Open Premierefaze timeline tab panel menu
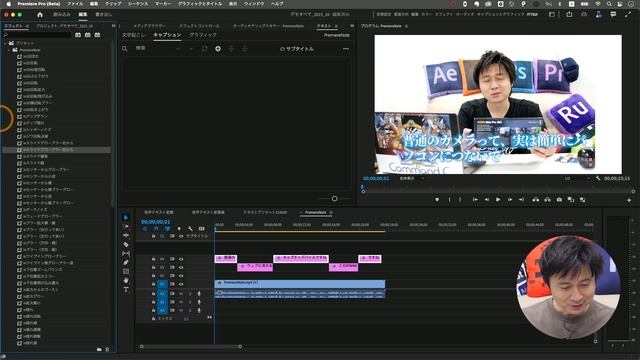Screen dimensions: 640x360 tap(331, 212)
